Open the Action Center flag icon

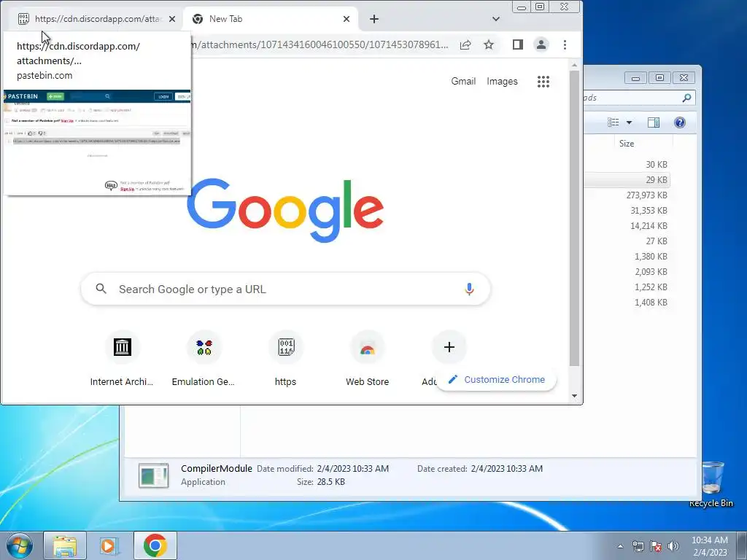656,546
